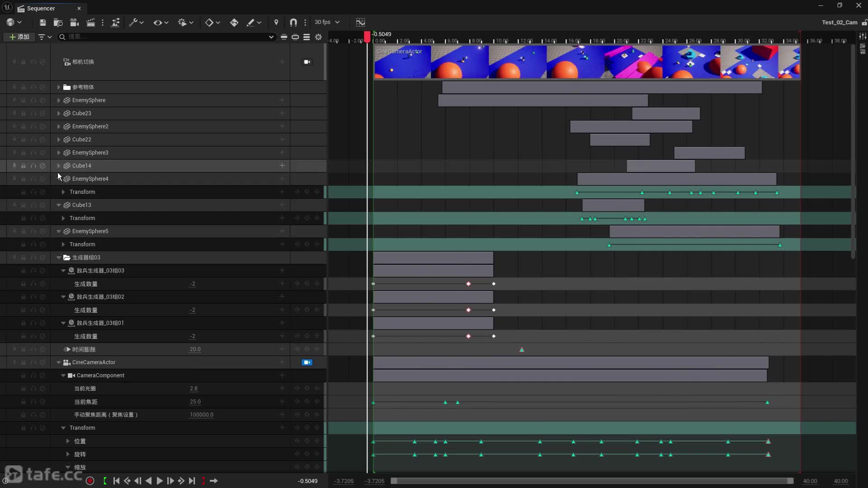Click the horizontal timeline scrollbar at bottom
This screenshot has height=488, width=868.
point(592,481)
